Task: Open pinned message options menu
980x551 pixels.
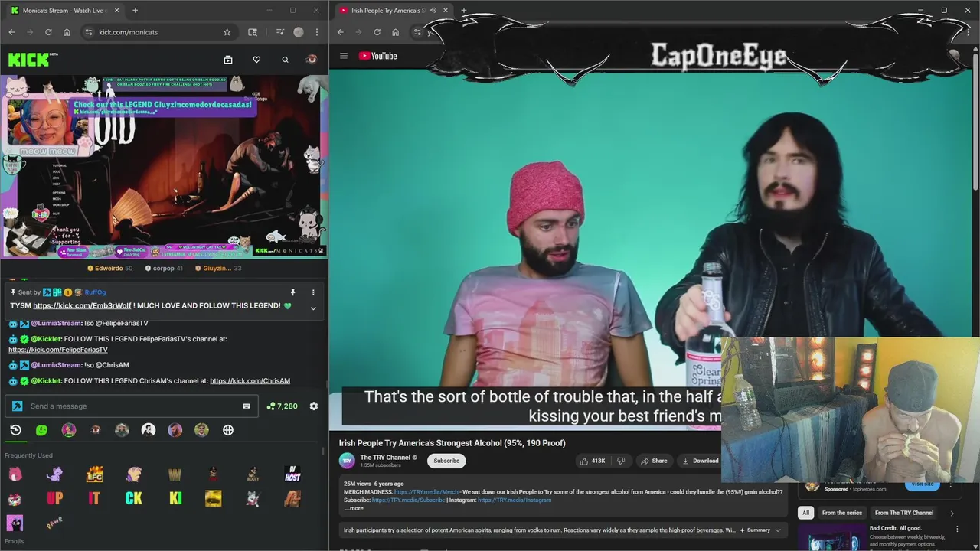Action: click(x=312, y=292)
